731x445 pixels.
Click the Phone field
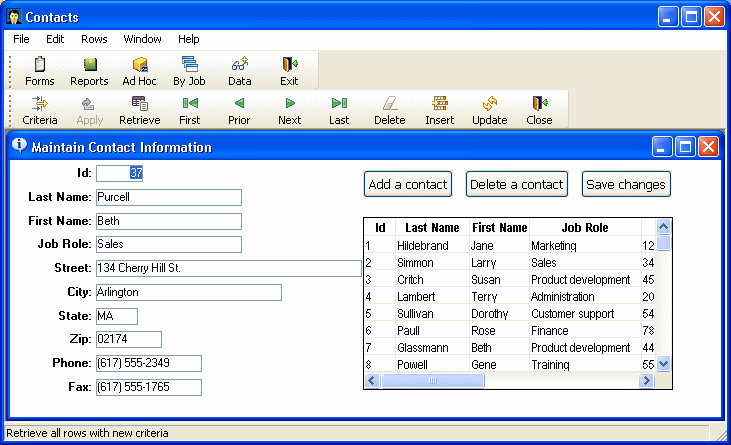pos(149,363)
